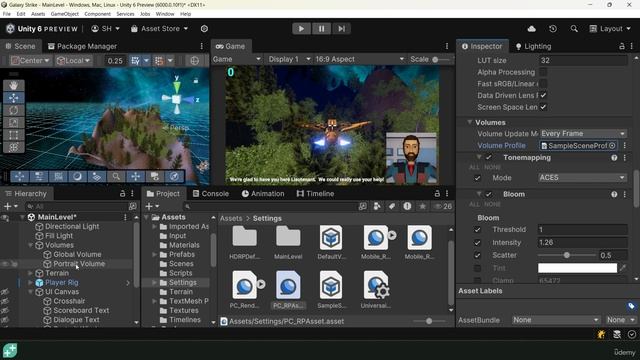Open the Display 1 dropdown in Game view
Image resolution: width=640 pixels, height=360 pixels.
[288, 59]
